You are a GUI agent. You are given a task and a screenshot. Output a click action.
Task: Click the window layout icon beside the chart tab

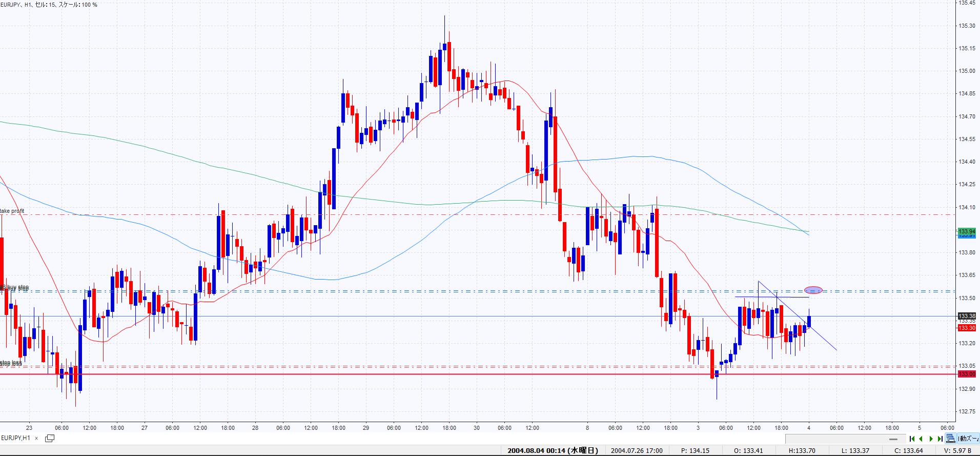(50, 438)
